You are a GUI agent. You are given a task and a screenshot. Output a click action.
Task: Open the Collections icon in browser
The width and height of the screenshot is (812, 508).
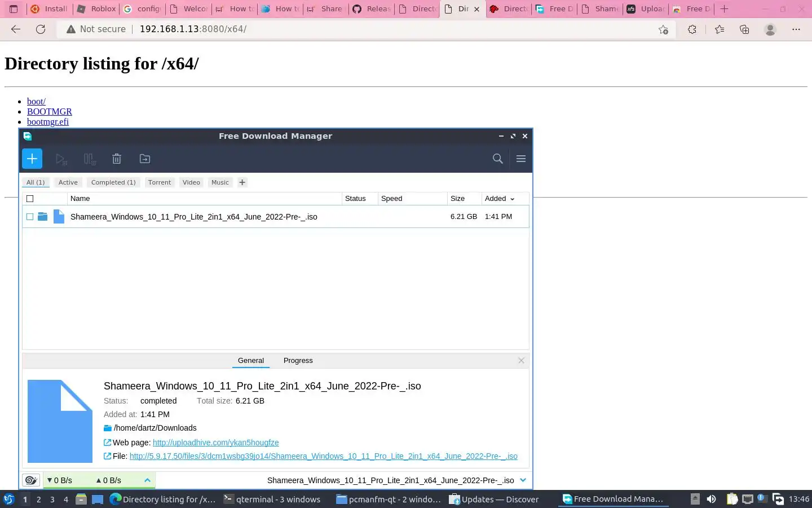[x=744, y=29]
